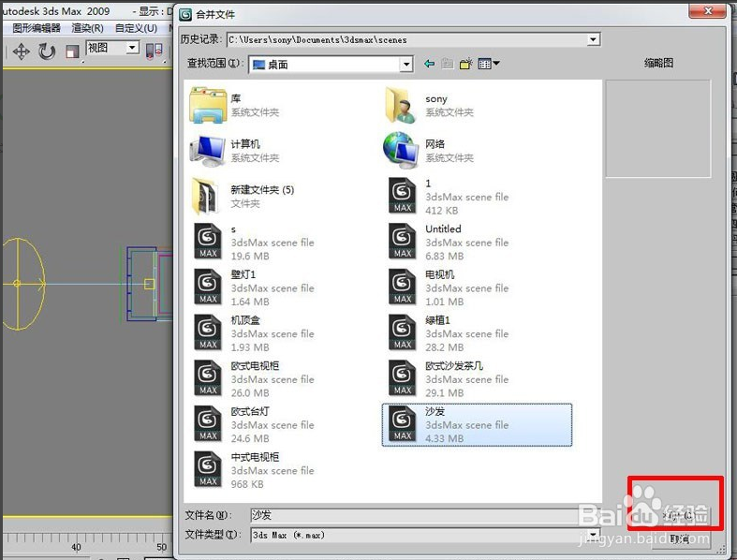Select the Move tool in 3ds Max toolbar
The image size is (737, 560).
(22, 52)
